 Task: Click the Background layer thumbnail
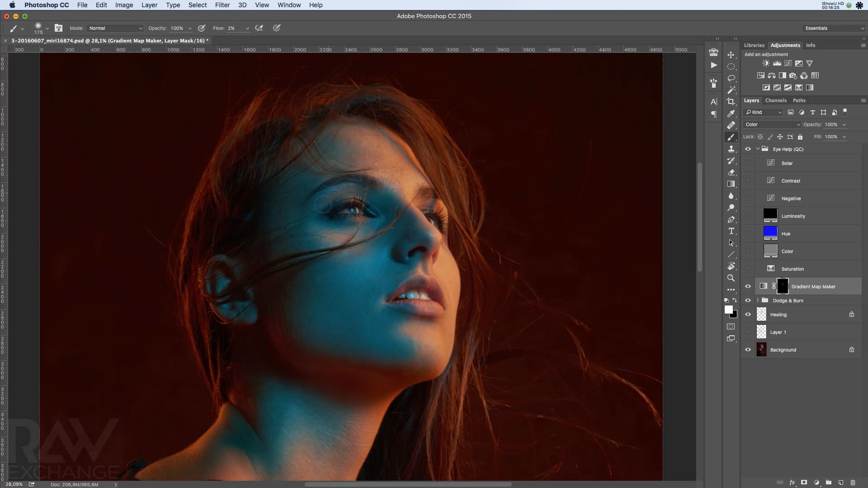point(761,350)
